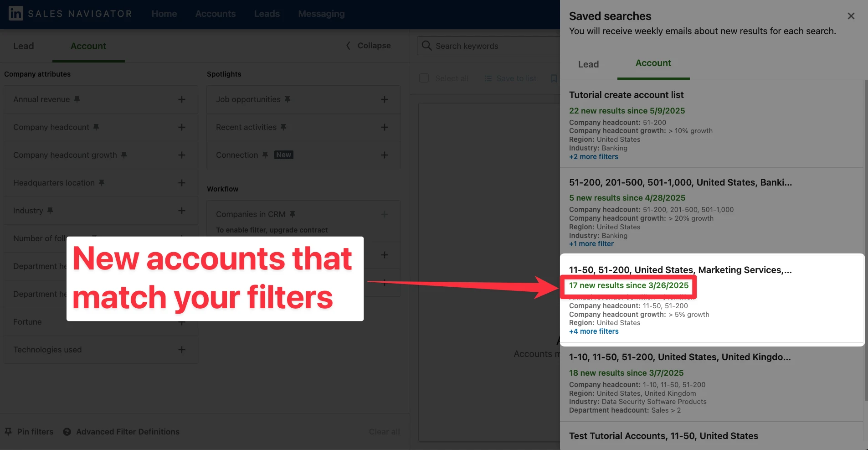Expand the Industry filter

[x=181, y=211]
